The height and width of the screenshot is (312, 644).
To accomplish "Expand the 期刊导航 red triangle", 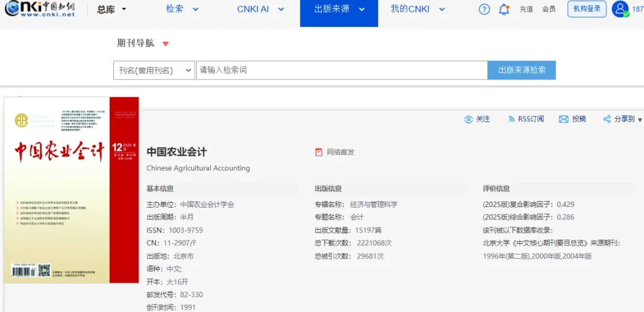I will [166, 44].
